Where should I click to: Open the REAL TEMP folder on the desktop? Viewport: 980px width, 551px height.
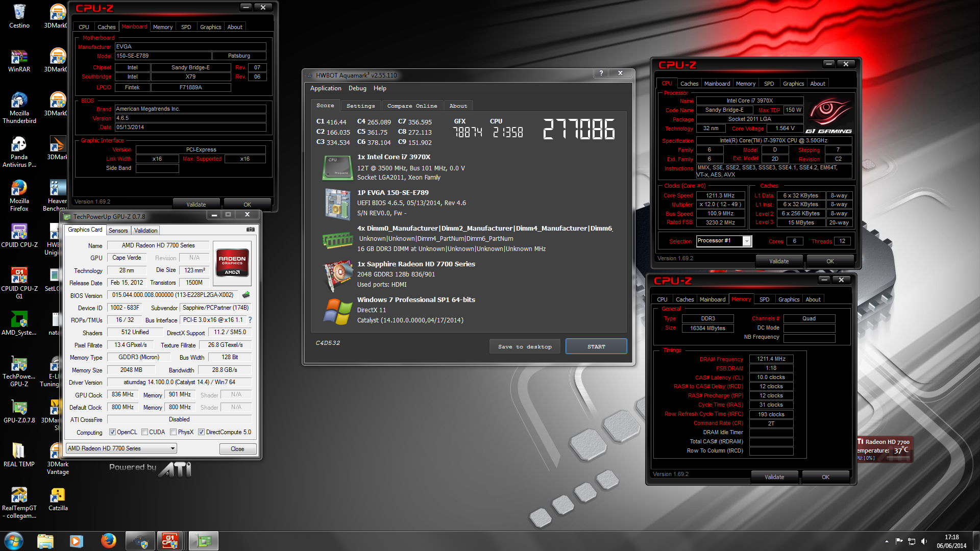[19, 455]
